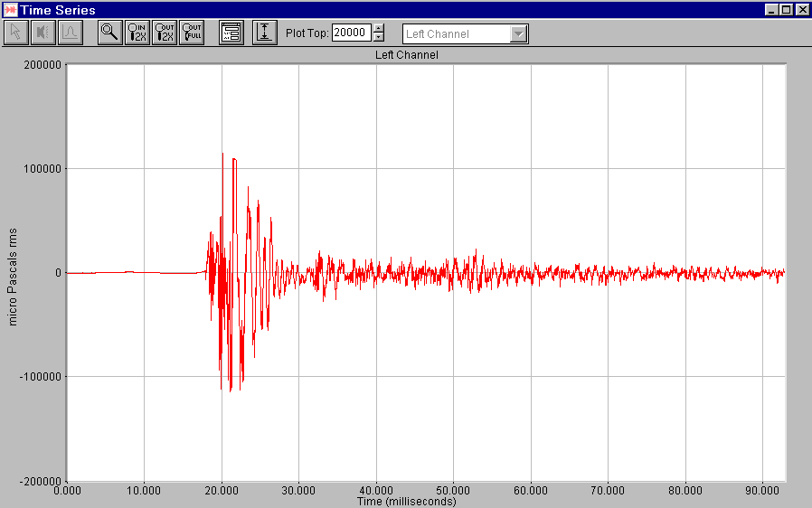Zoom in 2X on the plot
Viewport: 812px width, 508px height.
point(137,33)
